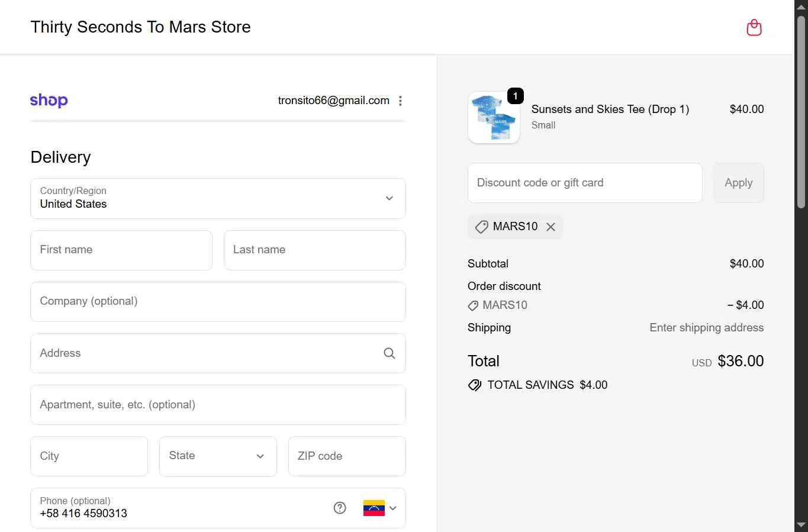This screenshot has height=532, width=808.
Task: Click the MARS10 order discount label
Action: tap(505, 305)
